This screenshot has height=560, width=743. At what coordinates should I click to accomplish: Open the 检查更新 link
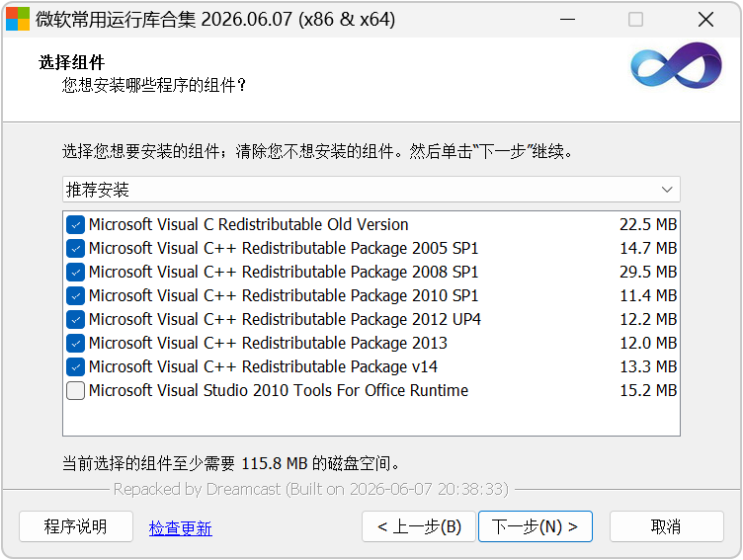[x=181, y=527]
